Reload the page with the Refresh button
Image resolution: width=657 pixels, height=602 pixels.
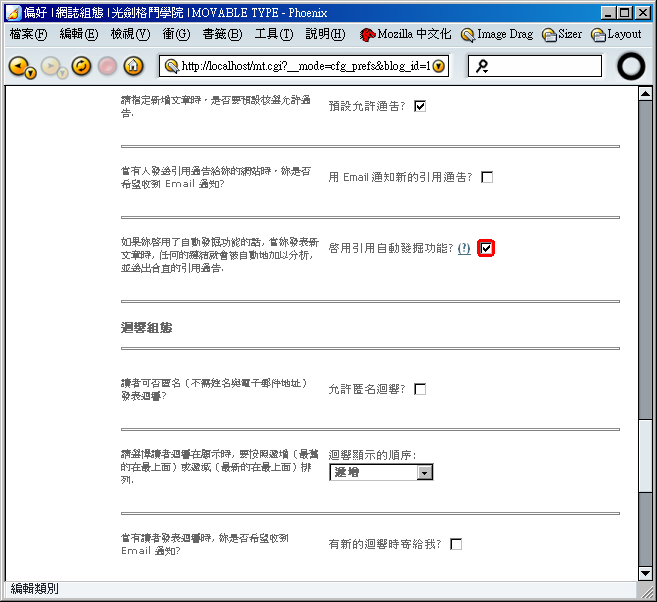[x=81, y=66]
